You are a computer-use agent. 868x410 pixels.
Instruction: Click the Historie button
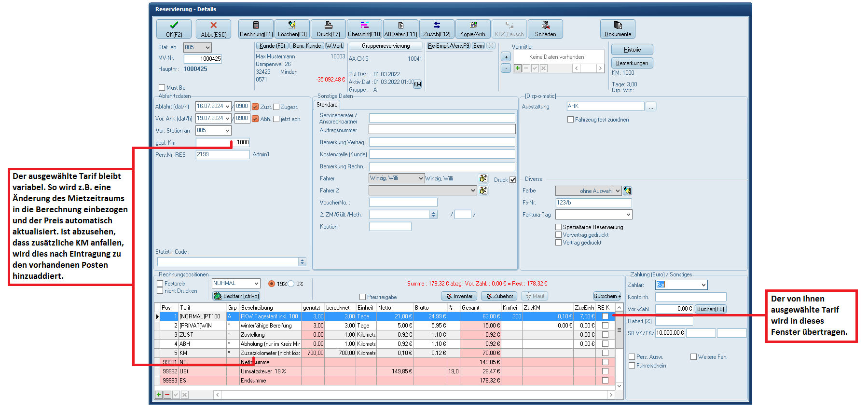[x=632, y=50]
